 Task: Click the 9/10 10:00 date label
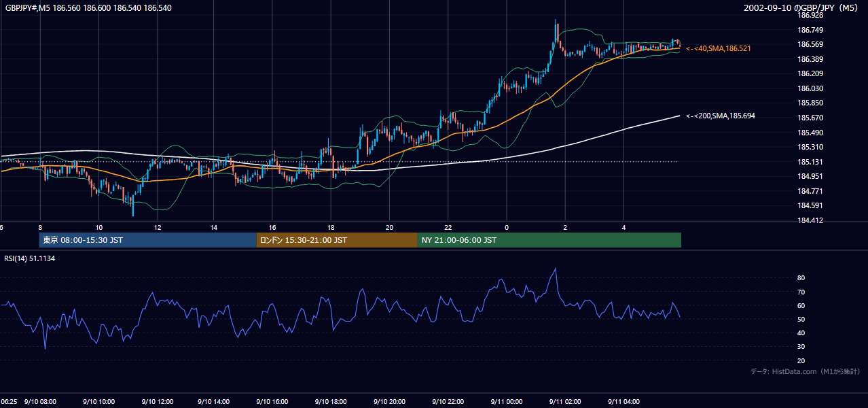(x=98, y=402)
